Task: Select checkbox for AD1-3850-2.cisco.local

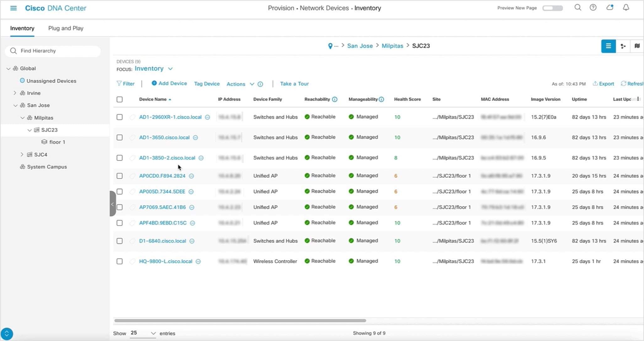Action: 120,158
